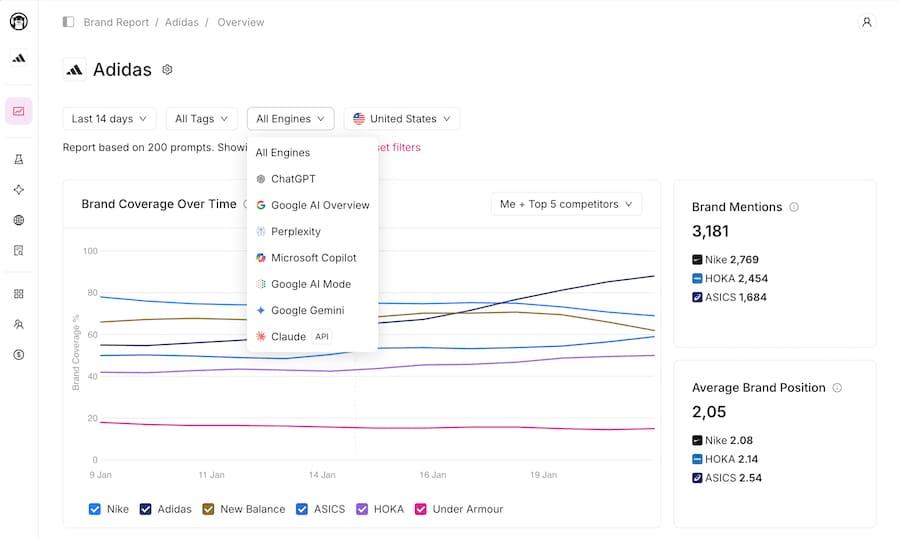Screen dimensions: 900x538
Task: Open the people sidebar icon
Action: pyautogui.click(x=18, y=324)
